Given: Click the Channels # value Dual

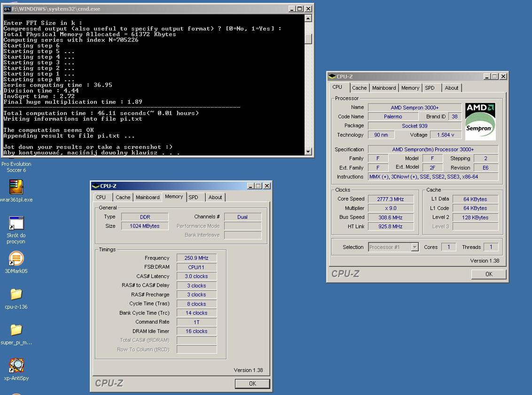Looking at the screenshot, I should 243,217.
